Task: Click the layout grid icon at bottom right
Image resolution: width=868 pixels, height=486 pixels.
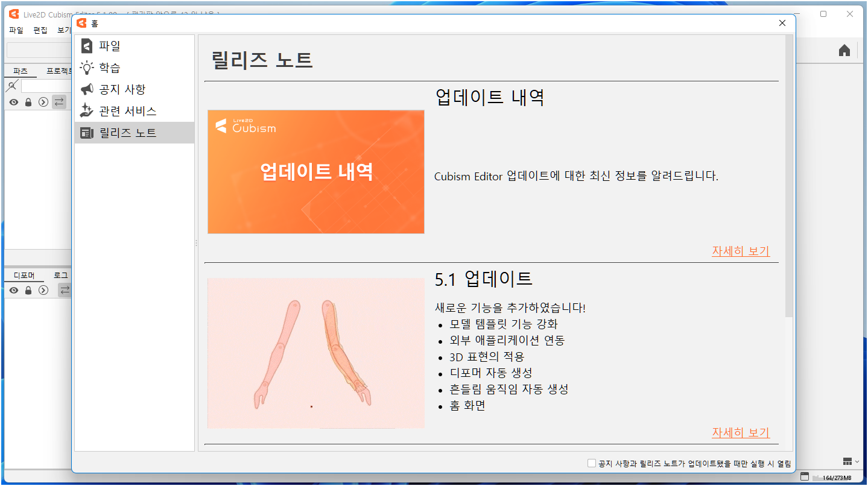Action: (x=847, y=461)
